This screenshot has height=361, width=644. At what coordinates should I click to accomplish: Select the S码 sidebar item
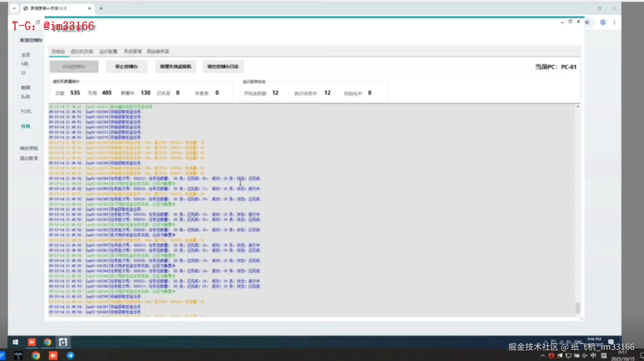click(25, 64)
